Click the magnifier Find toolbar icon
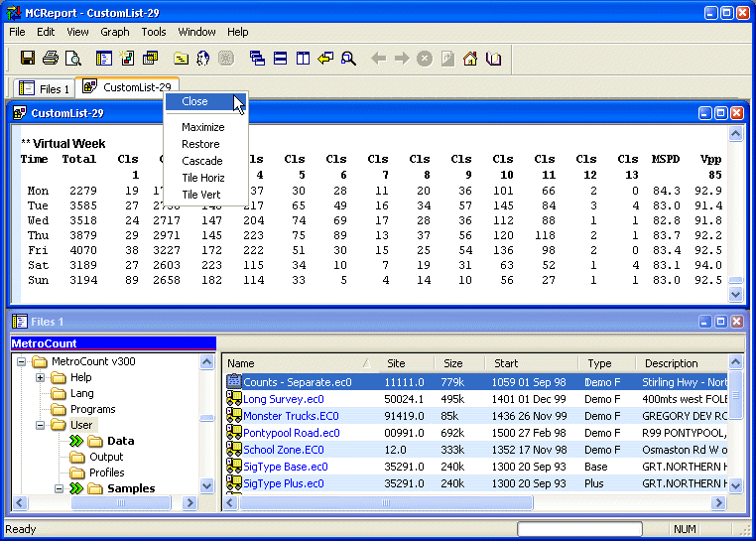The image size is (756, 541). (348, 59)
